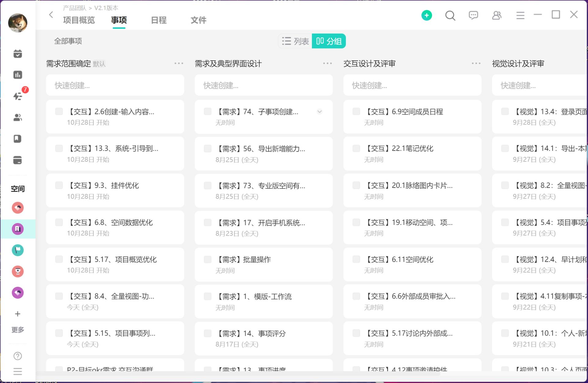Click the green add new item button

(x=426, y=15)
